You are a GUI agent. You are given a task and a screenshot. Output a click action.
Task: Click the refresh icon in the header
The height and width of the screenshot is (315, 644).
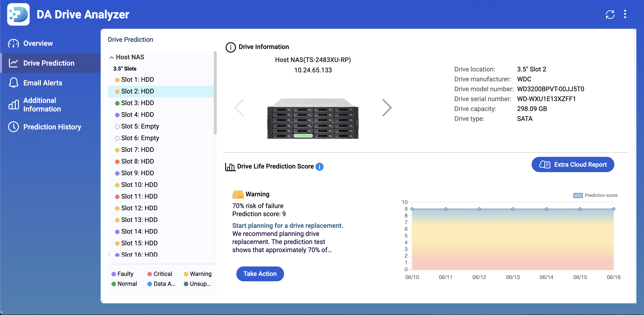(x=610, y=15)
